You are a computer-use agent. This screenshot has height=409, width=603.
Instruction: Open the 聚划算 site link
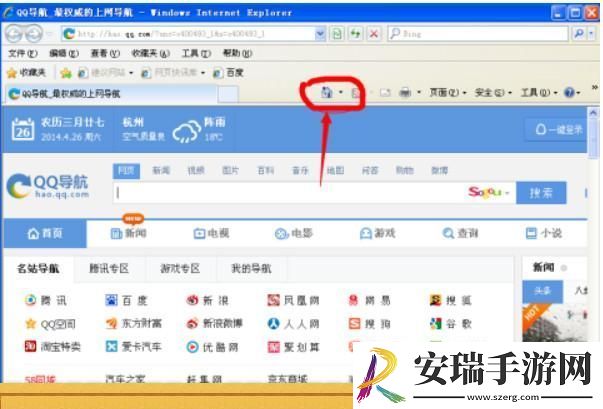294,347
